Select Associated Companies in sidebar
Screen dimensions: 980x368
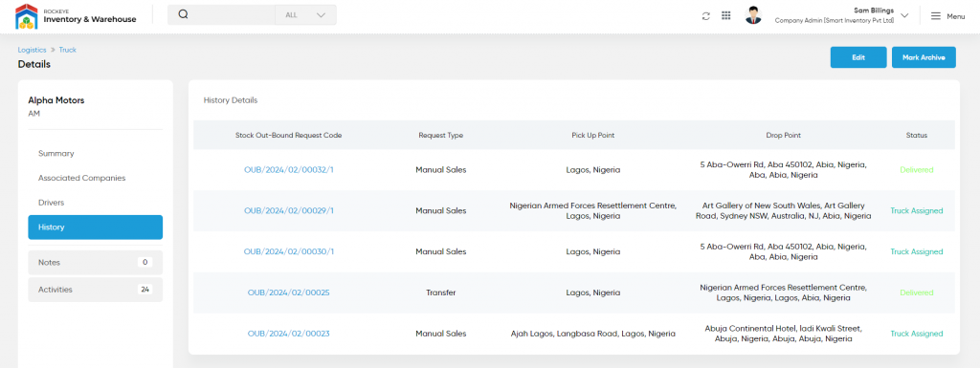pyautogui.click(x=82, y=178)
